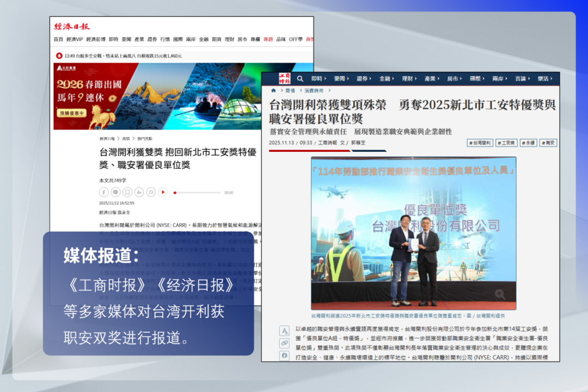
Task: Share the 經濟日報 article to Facebook
Action: pyautogui.click(x=104, y=192)
